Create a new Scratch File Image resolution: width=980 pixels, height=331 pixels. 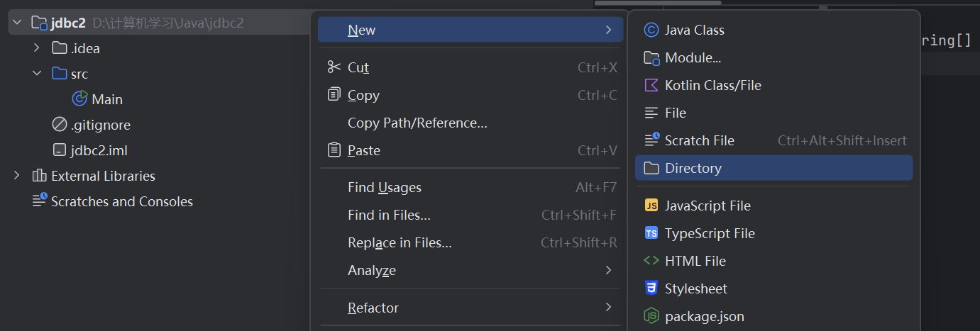773,140
